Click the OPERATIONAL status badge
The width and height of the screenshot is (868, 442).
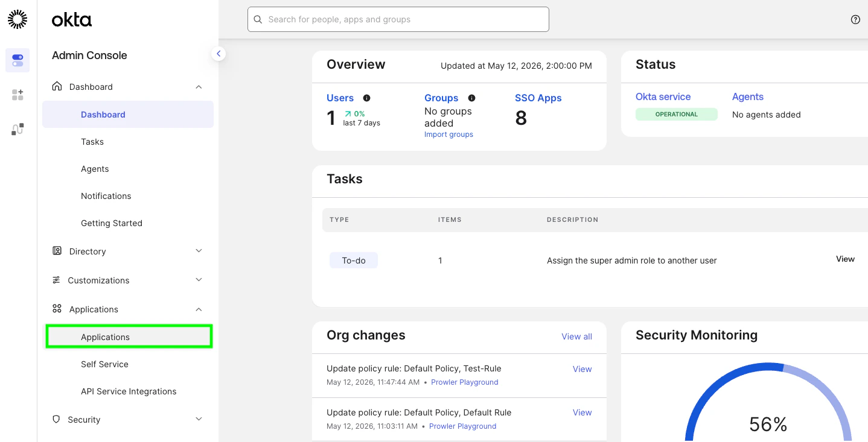677,114
